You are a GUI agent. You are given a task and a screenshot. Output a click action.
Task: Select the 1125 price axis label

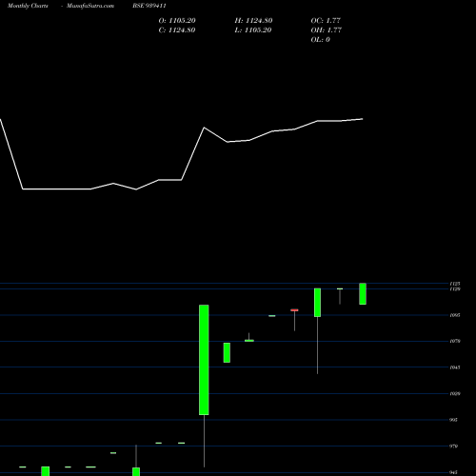455,284
